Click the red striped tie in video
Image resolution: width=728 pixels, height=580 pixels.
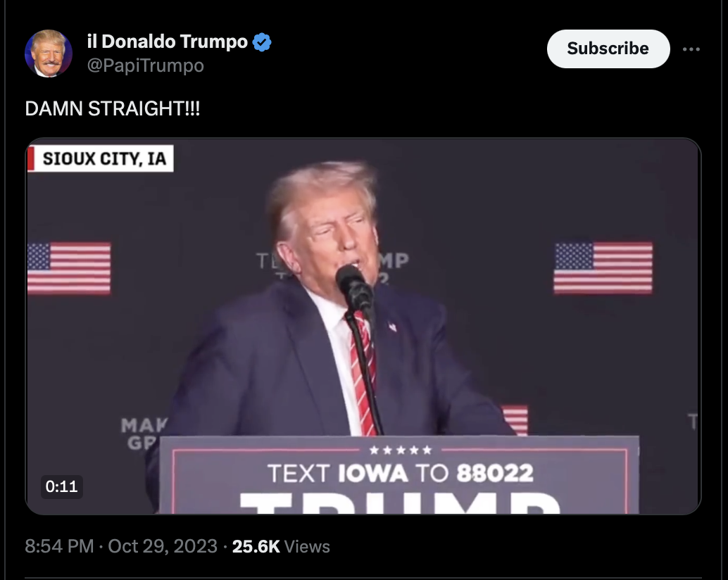[362, 371]
